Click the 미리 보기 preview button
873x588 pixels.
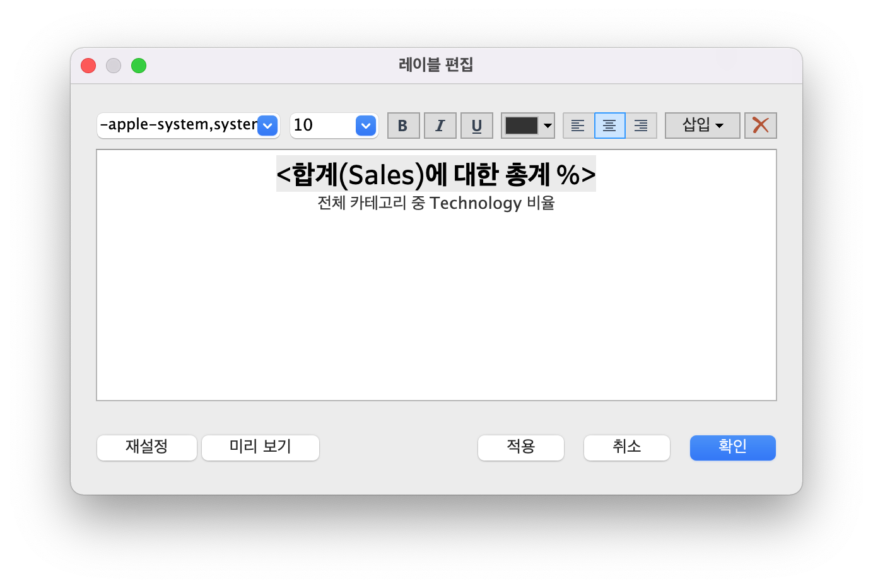261,447
